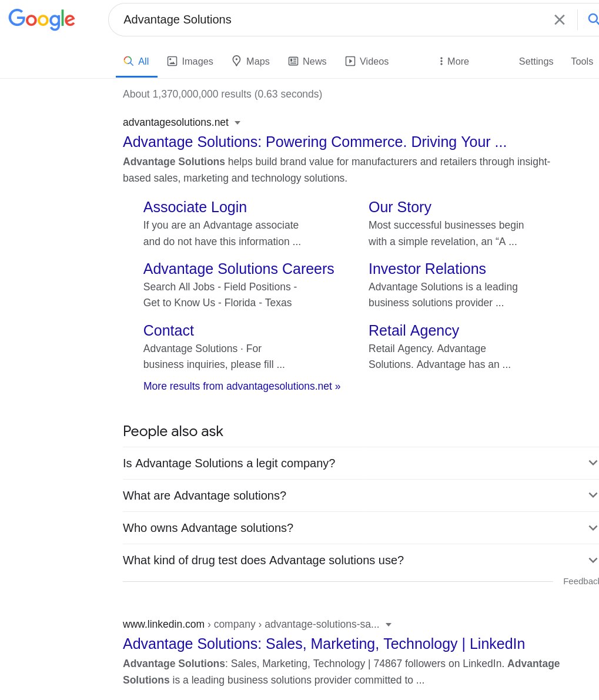
Task: Switch to the Videos tab
Action: pyautogui.click(x=367, y=62)
